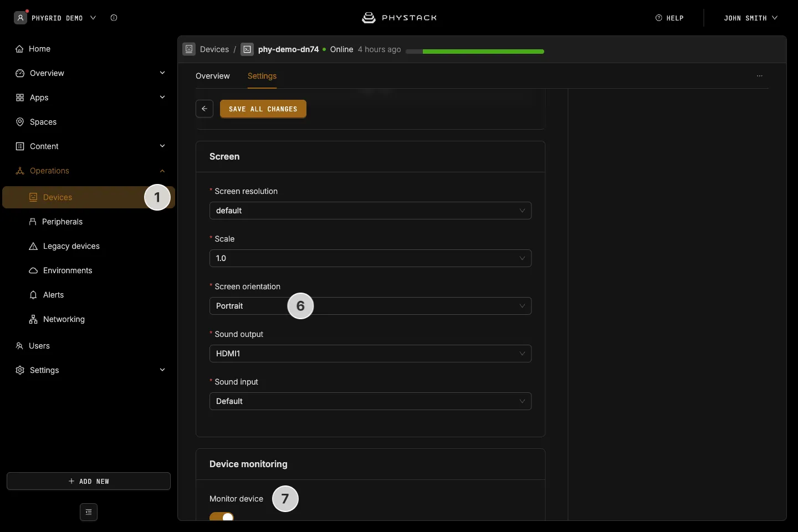Image resolution: width=798 pixels, height=532 pixels.
Task: Collapse the Operations section chevron
Action: pos(162,171)
